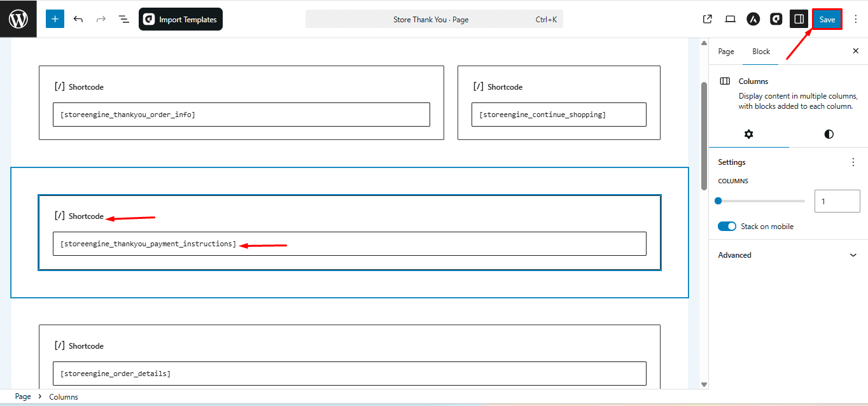Click the Undo icon
Screen dimensions: 868x406
click(78, 18)
